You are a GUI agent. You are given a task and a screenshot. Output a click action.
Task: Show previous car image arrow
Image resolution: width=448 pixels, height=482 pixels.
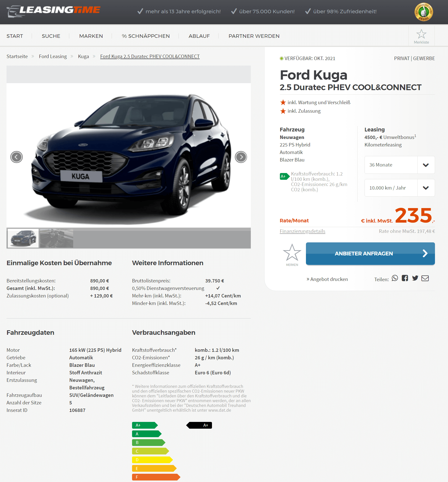coord(17,157)
